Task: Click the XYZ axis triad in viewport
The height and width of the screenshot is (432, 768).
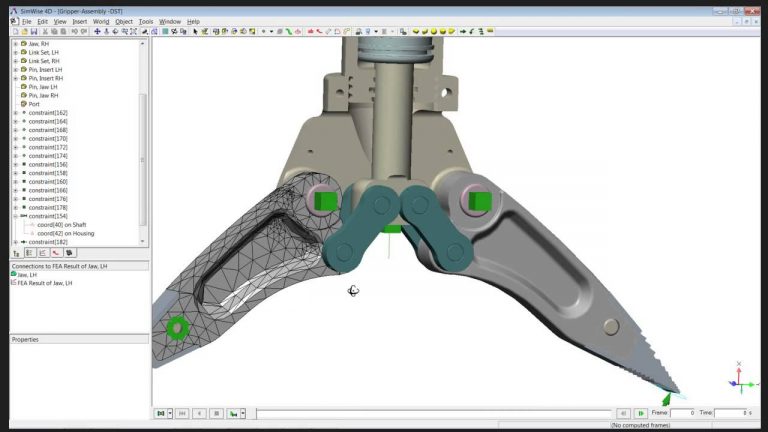Action: [x=743, y=378]
